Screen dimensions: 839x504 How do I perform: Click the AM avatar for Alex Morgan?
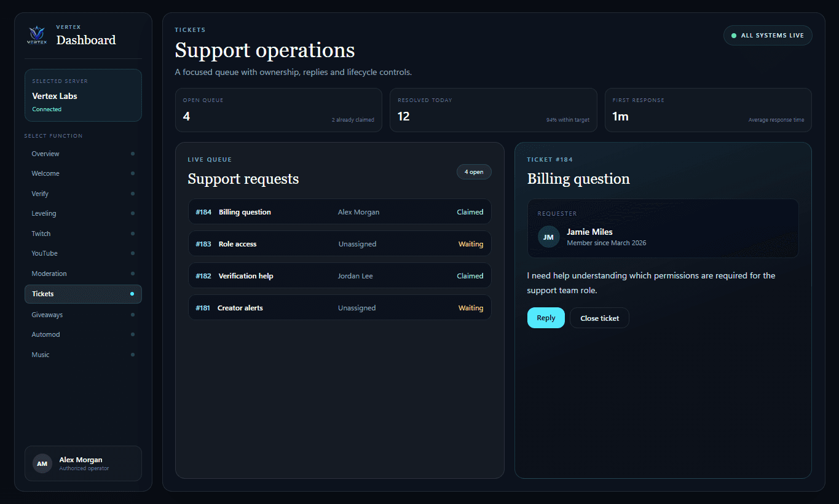click(x=42, y=463)
